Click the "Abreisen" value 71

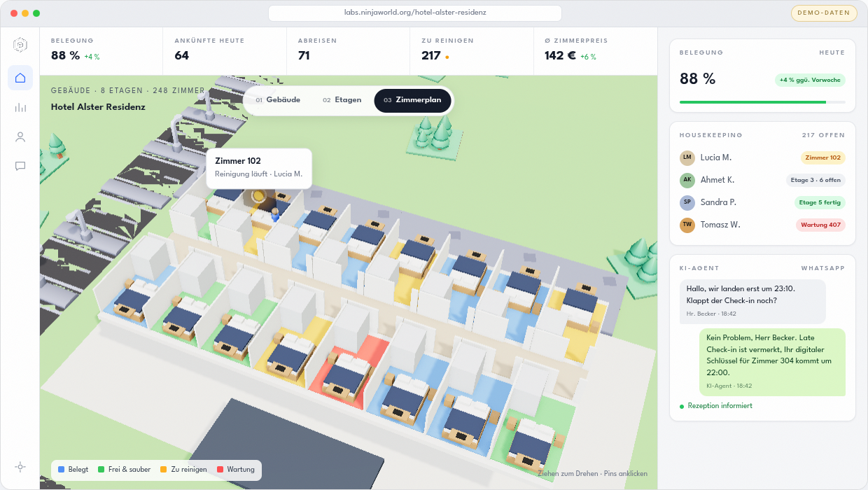click(x=304, y=55)
